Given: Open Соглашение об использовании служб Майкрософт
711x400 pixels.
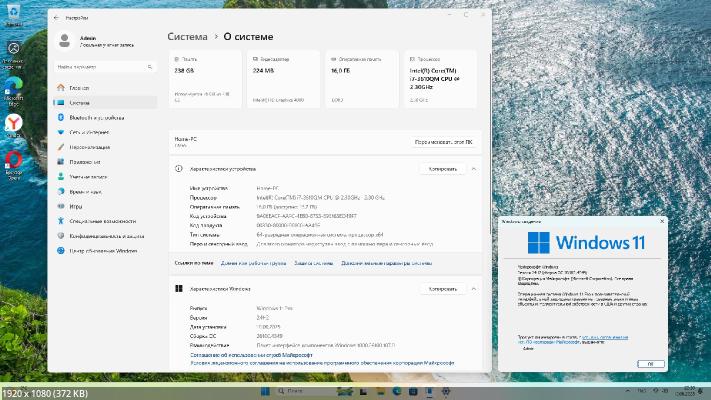Looking at the screenshot, I should click(x=251, y=355).
